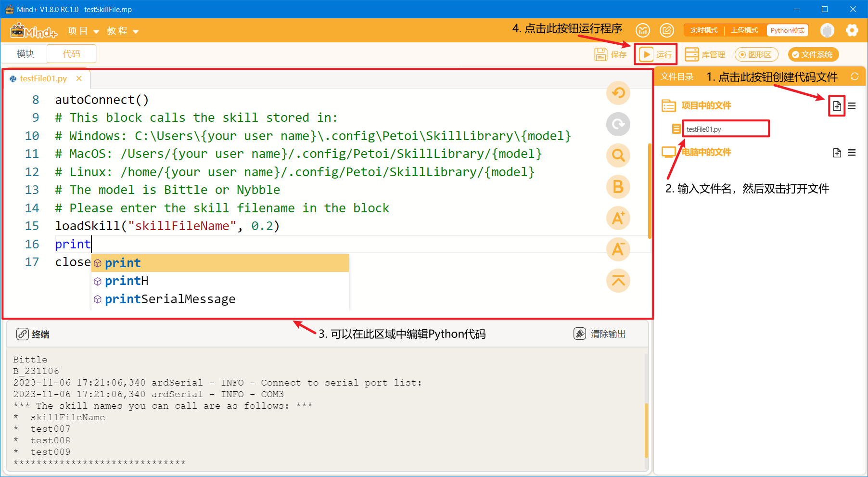Refresh the file directory panel
The image size is (868, 477).
pos(855,77)
